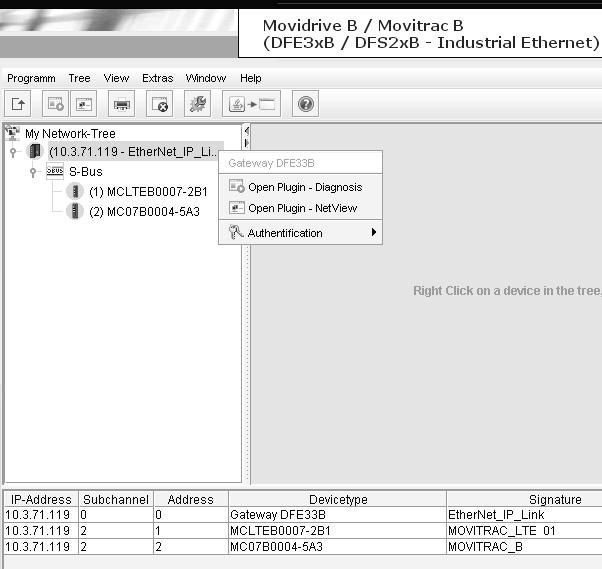The width and height of the screenshot is (602, 569).
Task: Click the Devicetype column header
Action: 338,499
